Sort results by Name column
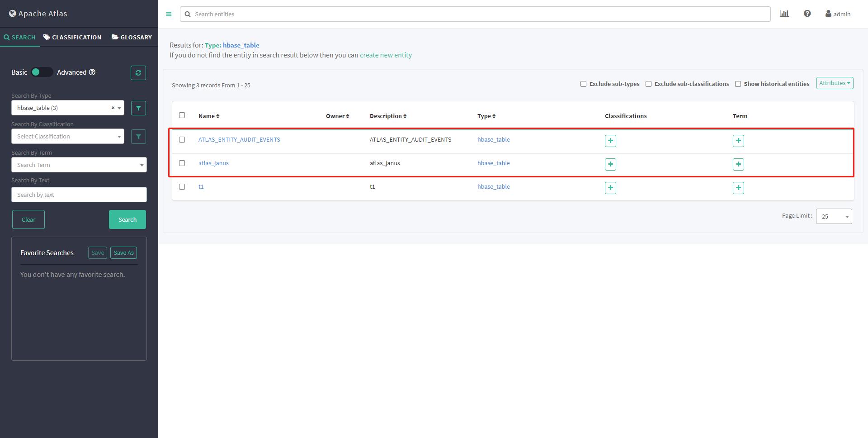 coord(209,116)
